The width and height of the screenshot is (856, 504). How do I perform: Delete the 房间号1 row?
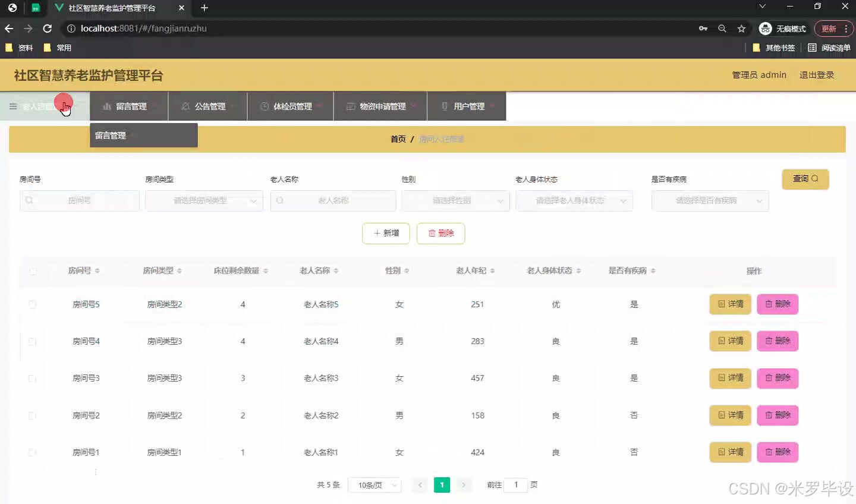point(778,452)
